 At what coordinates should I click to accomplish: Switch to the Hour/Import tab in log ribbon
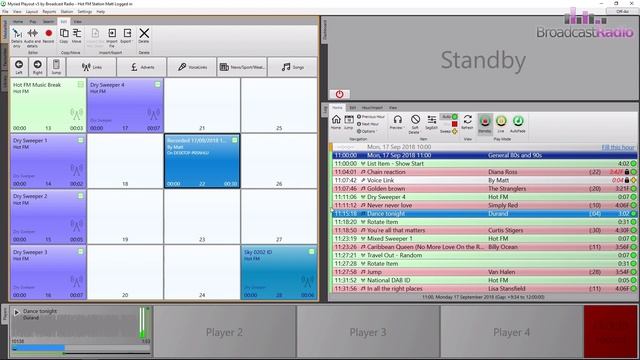(x=372, y=107)
